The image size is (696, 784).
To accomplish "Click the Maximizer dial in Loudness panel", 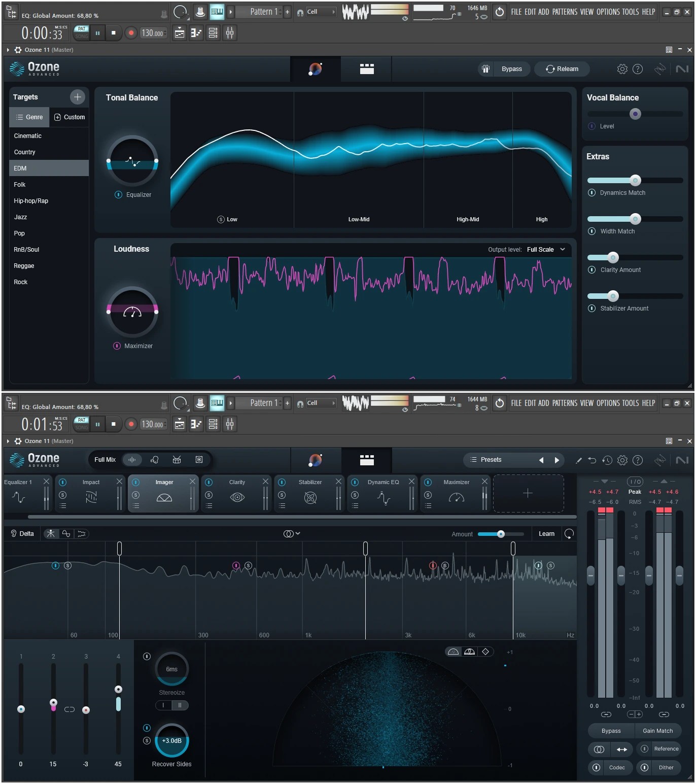I will [x=132, y=312].
